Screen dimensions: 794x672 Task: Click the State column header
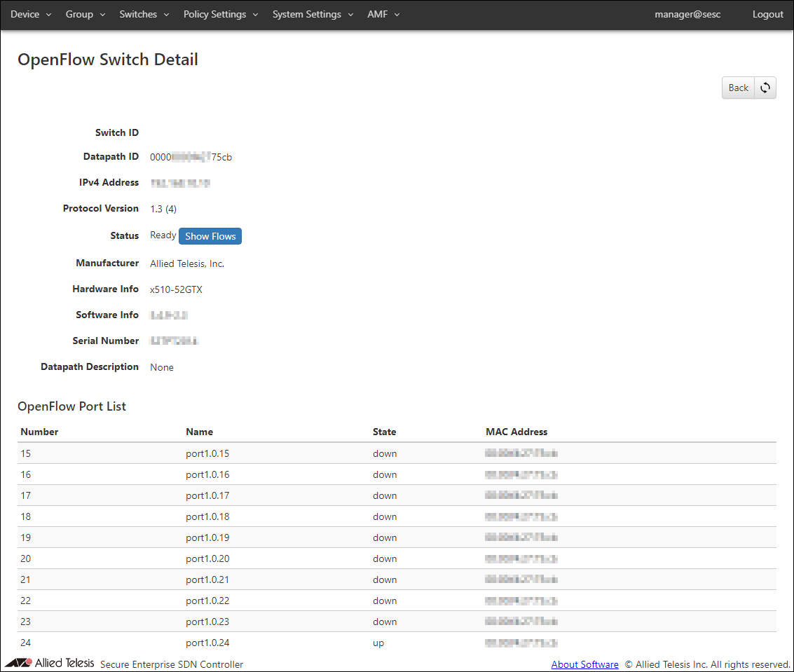(384, 432)
